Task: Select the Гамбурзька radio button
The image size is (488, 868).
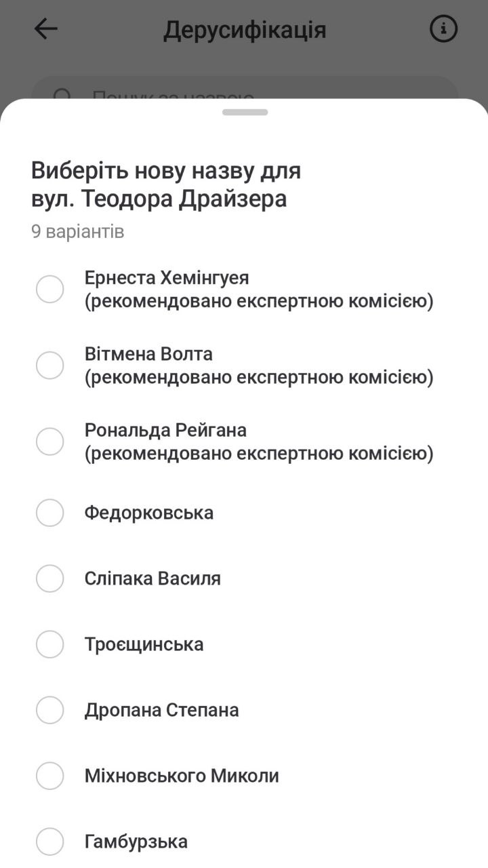Action: point(49,842)
